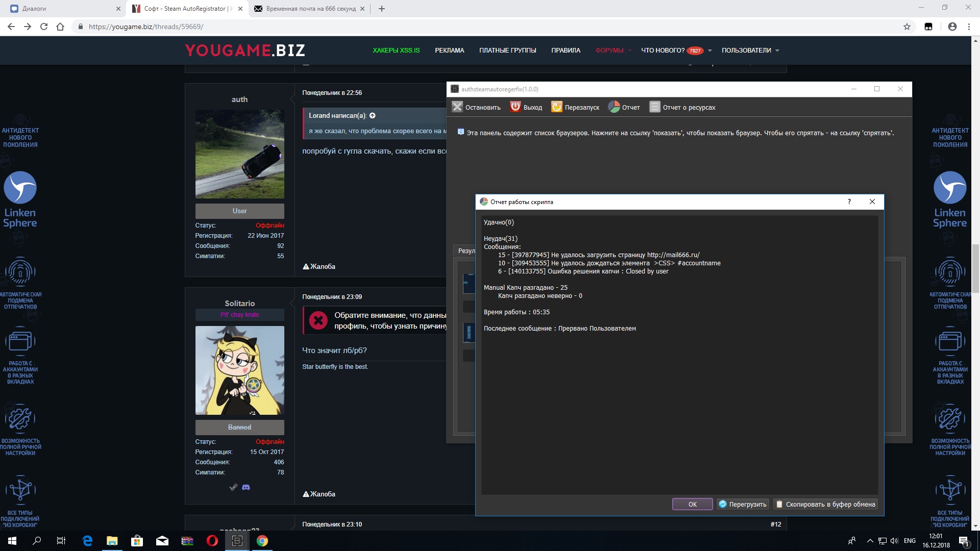Open the ФОРУМЫ menu item
This screenshot has width=980, height=551.
click(x=609, y=50)
